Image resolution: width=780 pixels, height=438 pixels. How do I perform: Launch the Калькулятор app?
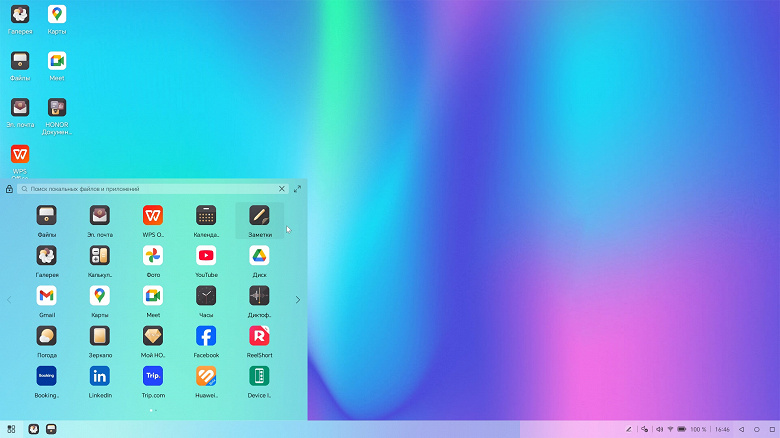click(99, 256)
